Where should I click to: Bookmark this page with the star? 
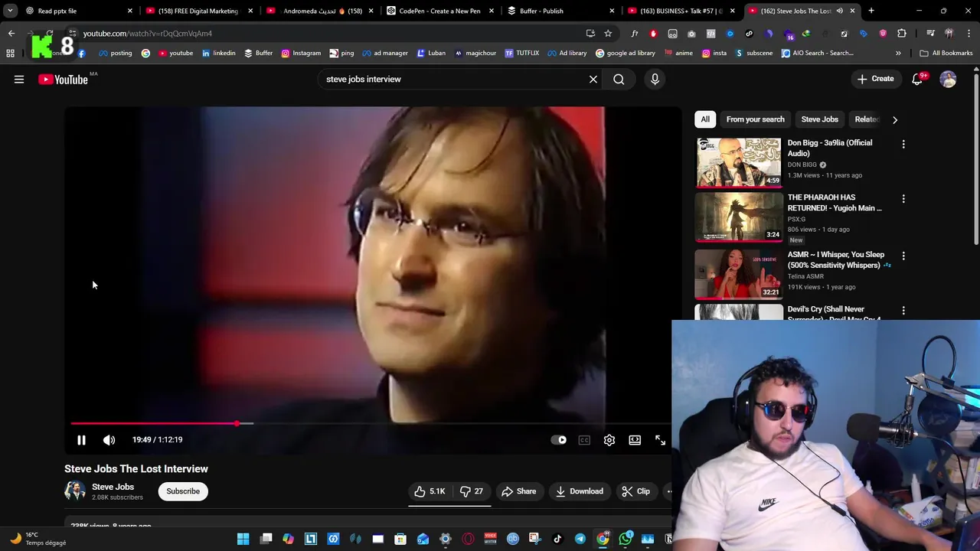pos(608,34)
